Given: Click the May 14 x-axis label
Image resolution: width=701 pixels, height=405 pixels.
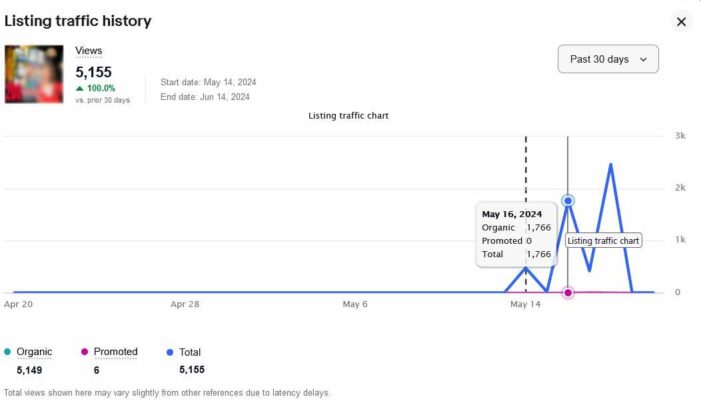Looking at the screenshot, I should tap(525, 303).
